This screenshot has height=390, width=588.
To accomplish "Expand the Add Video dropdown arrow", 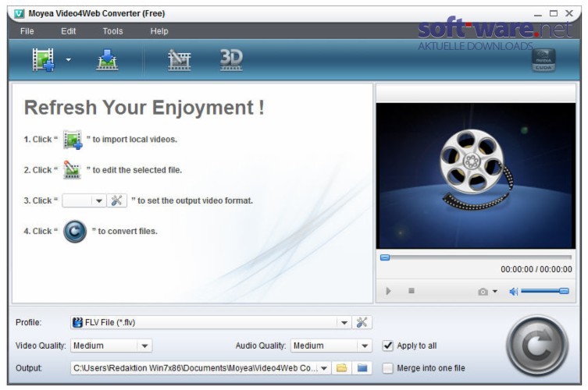I will (x=68, y=59).
